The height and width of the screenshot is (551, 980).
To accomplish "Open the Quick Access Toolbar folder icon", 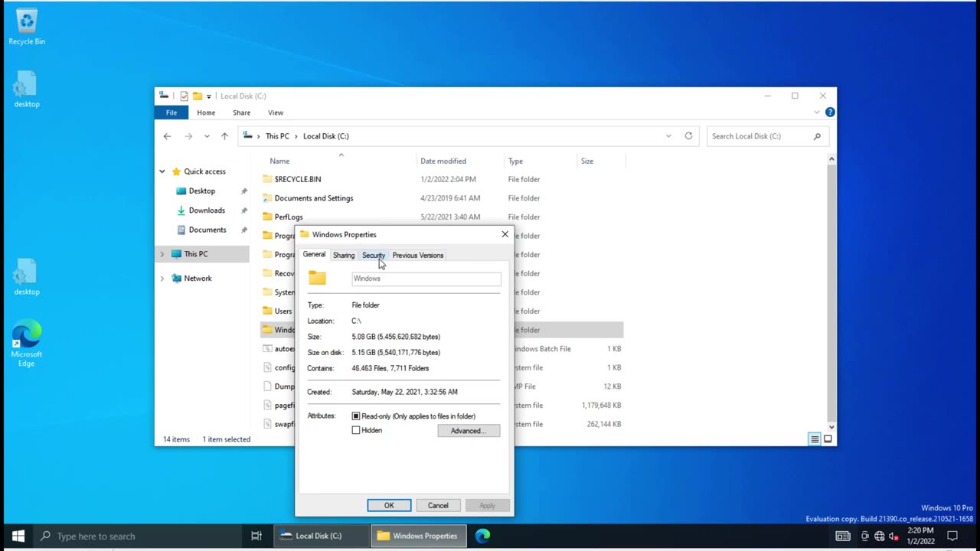I will point(196,96).
